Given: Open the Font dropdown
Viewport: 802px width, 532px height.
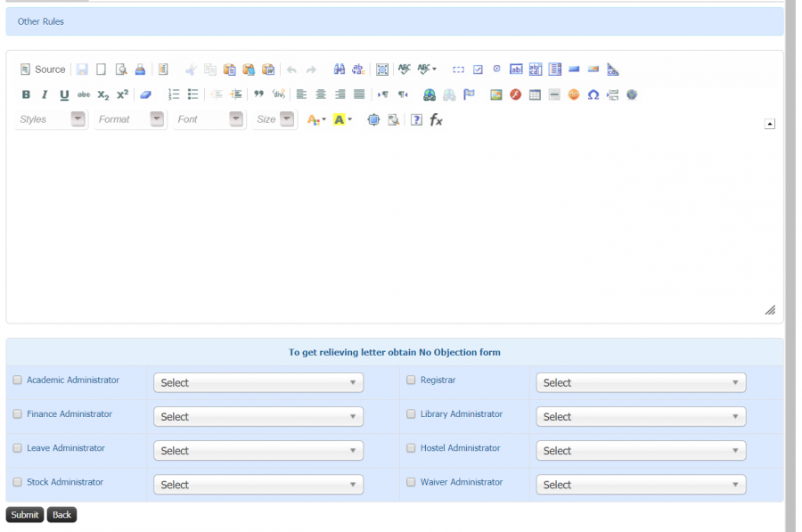Looking at the screenshot, I should tap(209, 119).
